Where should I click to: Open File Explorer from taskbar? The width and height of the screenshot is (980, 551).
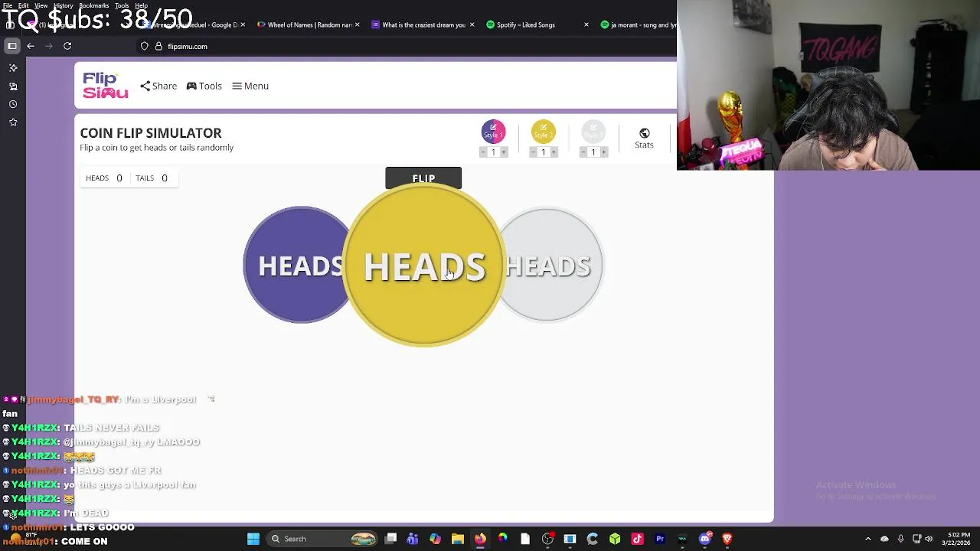[457, 539]
